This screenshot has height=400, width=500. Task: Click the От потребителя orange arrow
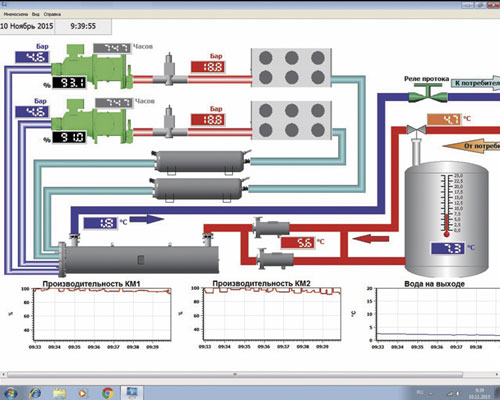472,146
